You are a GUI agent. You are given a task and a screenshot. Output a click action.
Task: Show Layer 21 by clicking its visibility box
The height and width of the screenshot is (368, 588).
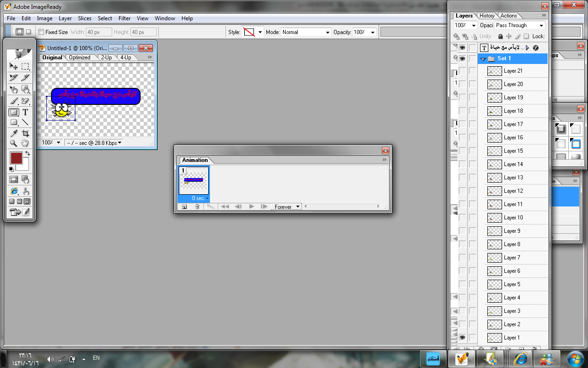(x=462, y=71)
